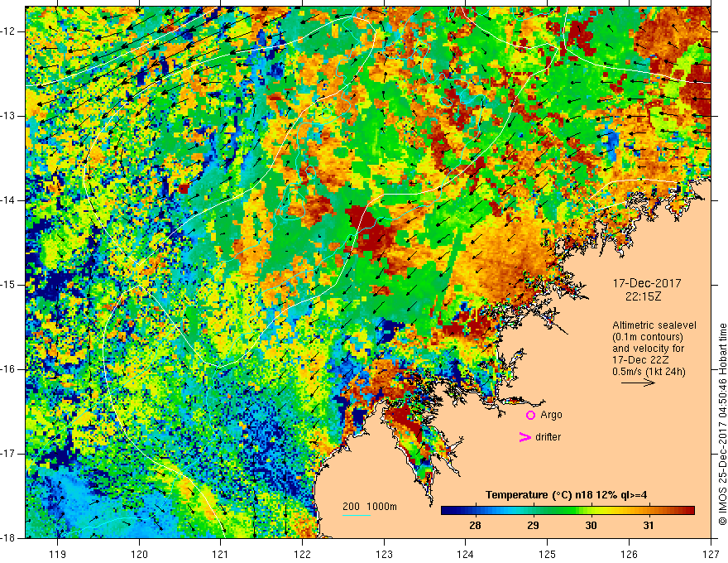Image resolution: width=728 pixels, height=563 pixels.
Task: Click the '(0.1m contours)' caption line
Action: (648, 337)
